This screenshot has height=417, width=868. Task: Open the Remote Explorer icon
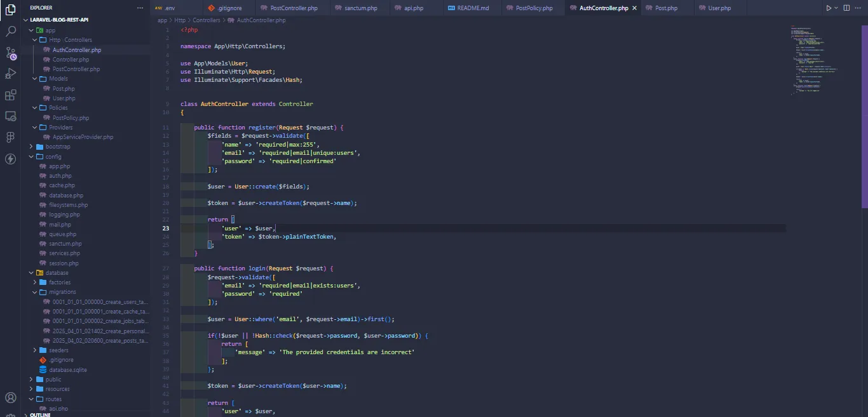[10, 116]
